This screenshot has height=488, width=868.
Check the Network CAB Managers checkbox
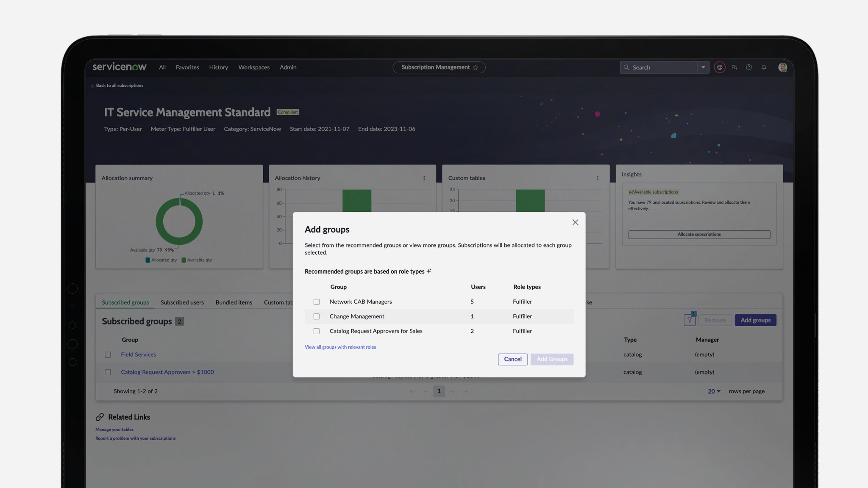[x=317, y=302]
